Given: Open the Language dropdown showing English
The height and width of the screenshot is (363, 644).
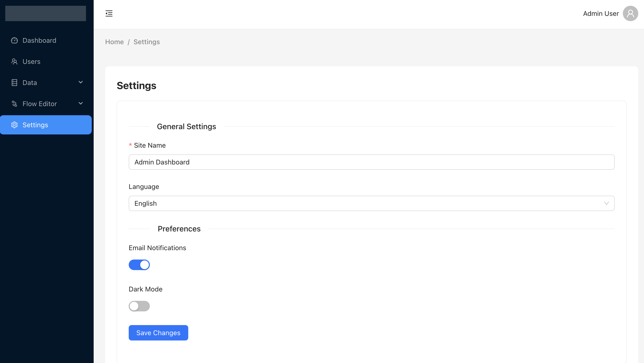Looking at the screenshot, I should point(371,204).
